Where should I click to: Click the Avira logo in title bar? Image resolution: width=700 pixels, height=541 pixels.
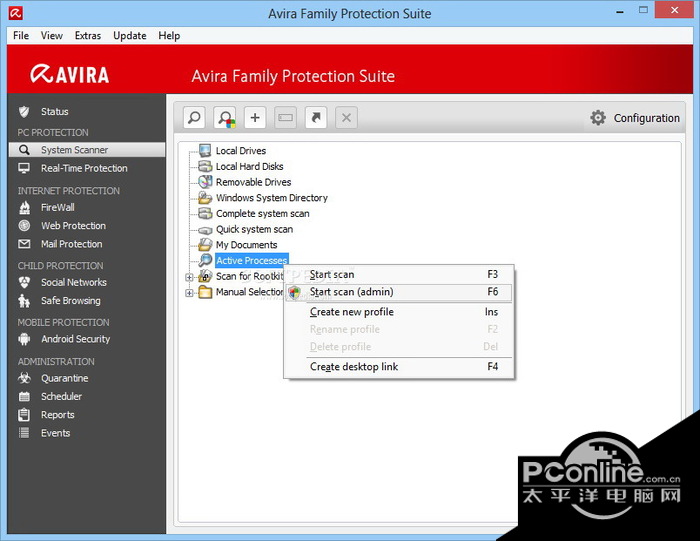point(16,13)
